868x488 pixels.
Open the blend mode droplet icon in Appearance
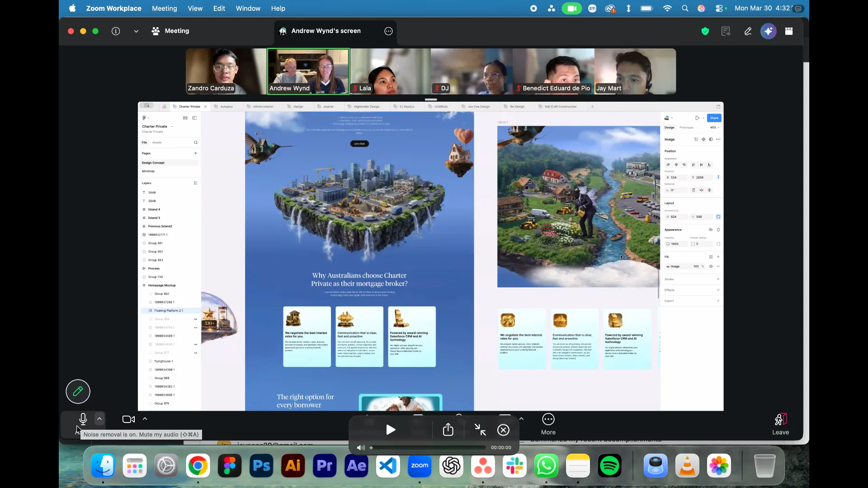pos(718,230)
